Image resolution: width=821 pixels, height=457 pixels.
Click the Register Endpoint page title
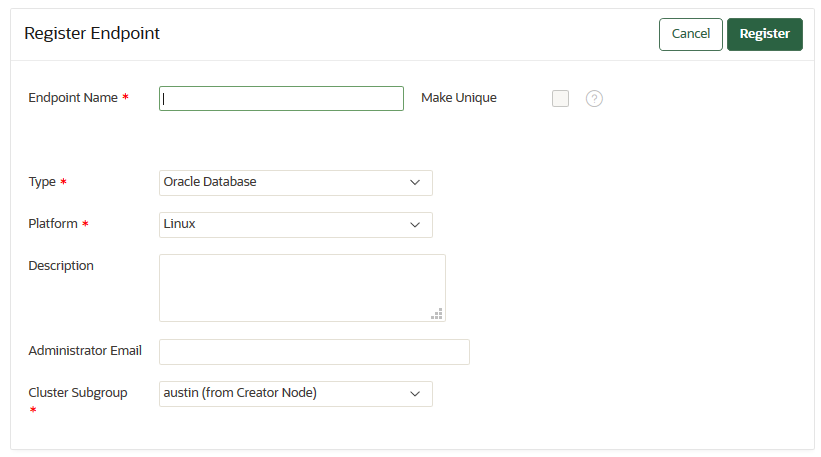(92, 34)
